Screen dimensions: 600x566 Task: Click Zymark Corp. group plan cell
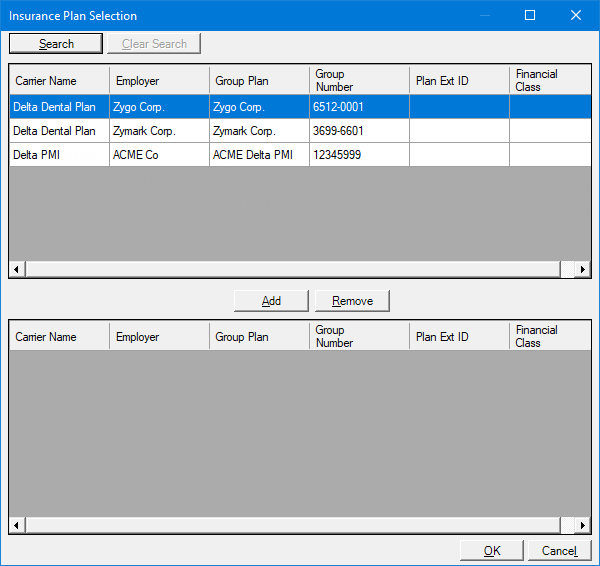pos(259,131)
